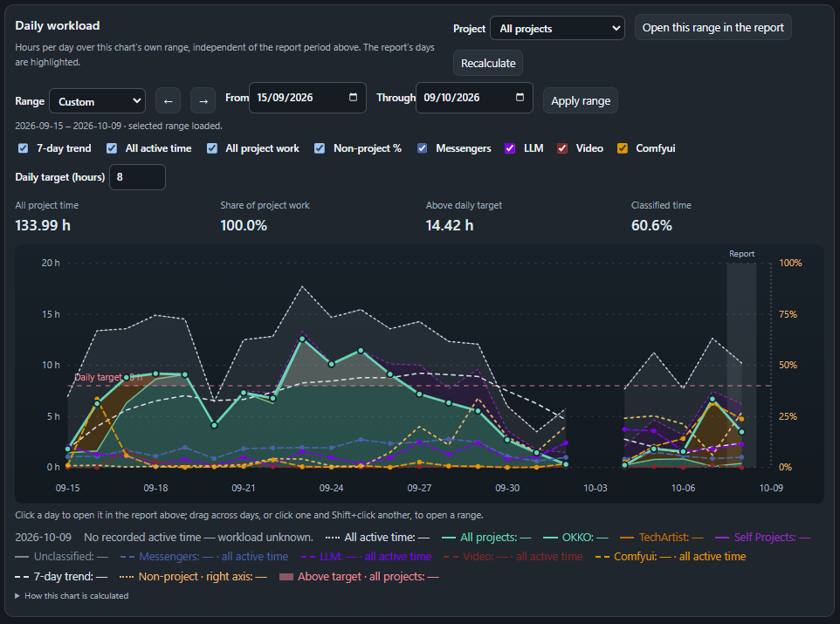The image size is (840, 624).
Task: Click the 100.0% Share of project work value
Action: point(244,225)
